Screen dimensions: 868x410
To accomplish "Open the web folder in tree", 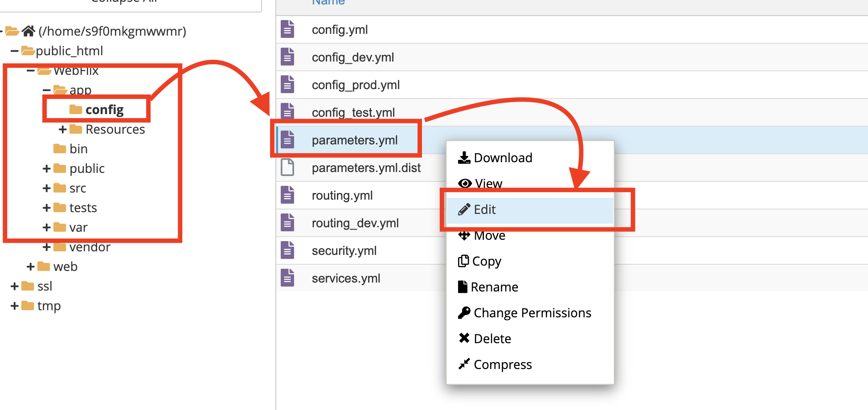I will tap(65, 266).
